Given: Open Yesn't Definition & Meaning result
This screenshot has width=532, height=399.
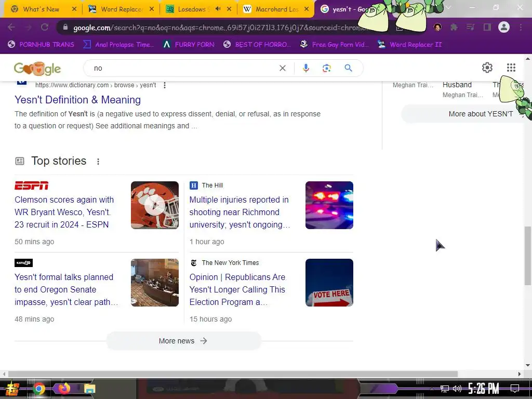Looking at the screenshot, I should (x=78, y=100).
